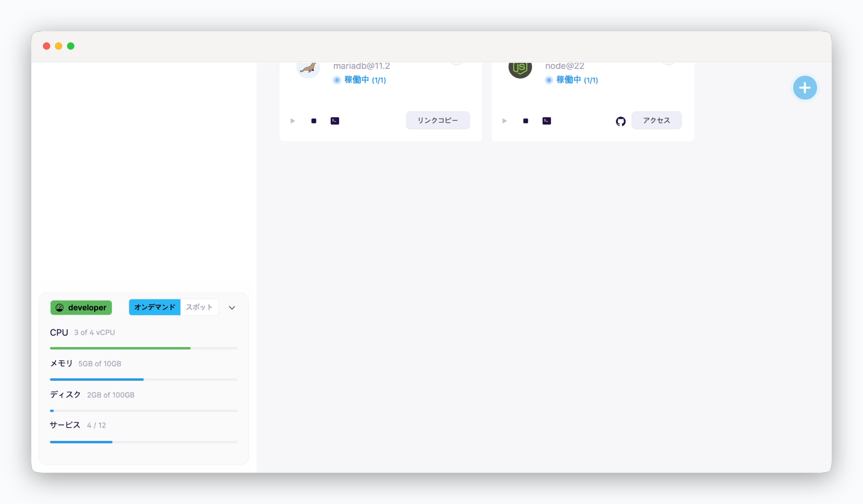Image resolution: width=863 pixels, height=504 pixels.
Task: Click the blue plus add button
Action: (805, 88)
